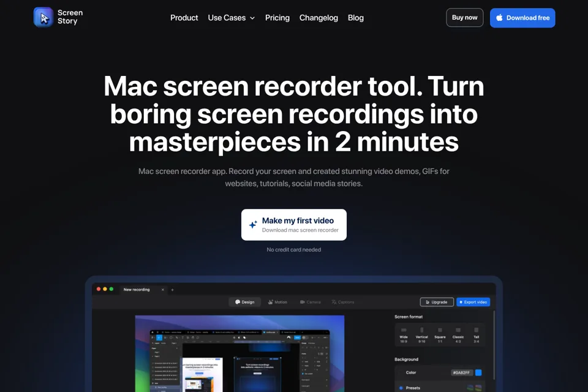The width and height of the screenshot is (588, 392).
Task: Click the Mac screen recorder tool headline
Action: point(293,114)
